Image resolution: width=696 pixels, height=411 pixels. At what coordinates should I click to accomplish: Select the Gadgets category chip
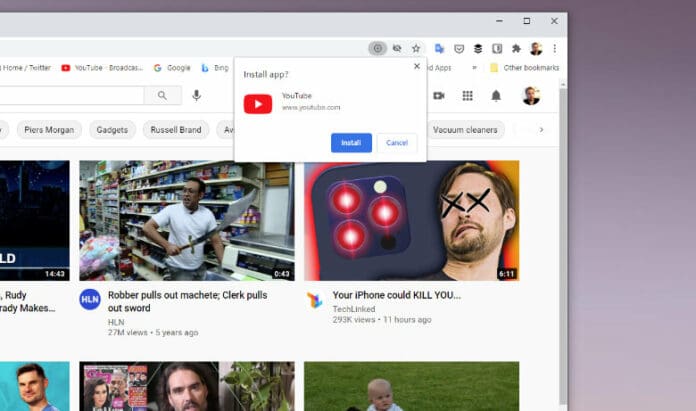click(x=113, y=129)
